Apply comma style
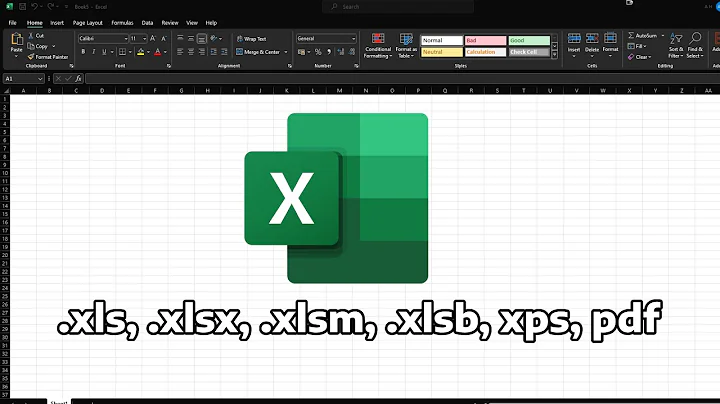Screen dimensions: 720x404 coord(329,52)
